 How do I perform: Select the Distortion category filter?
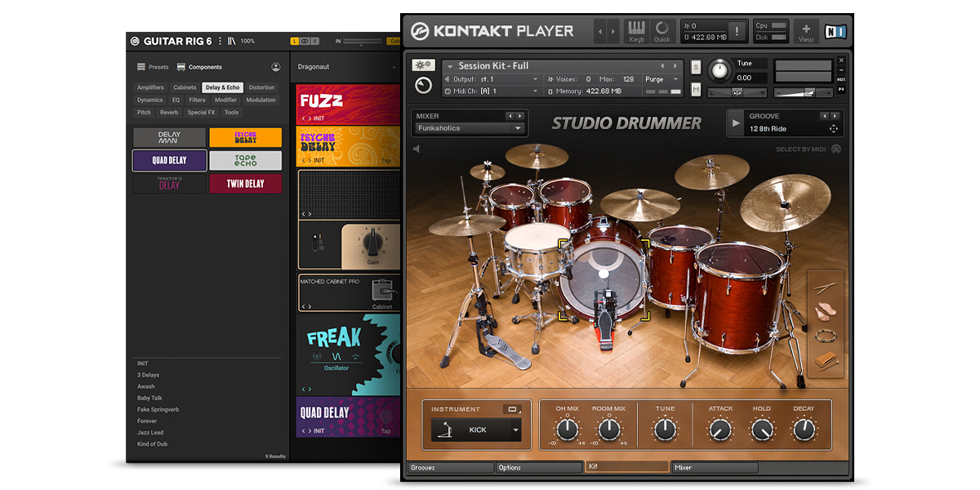click(261, 87)
